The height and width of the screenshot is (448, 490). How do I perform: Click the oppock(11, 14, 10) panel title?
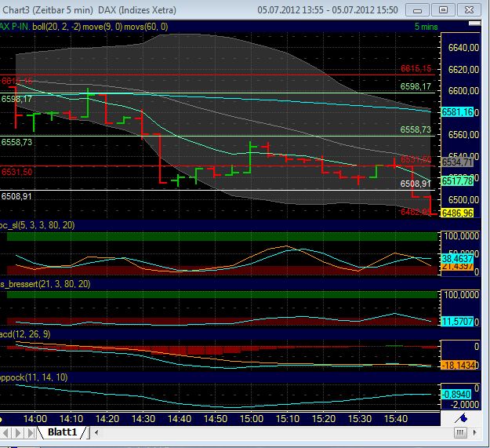click(34, 377)
